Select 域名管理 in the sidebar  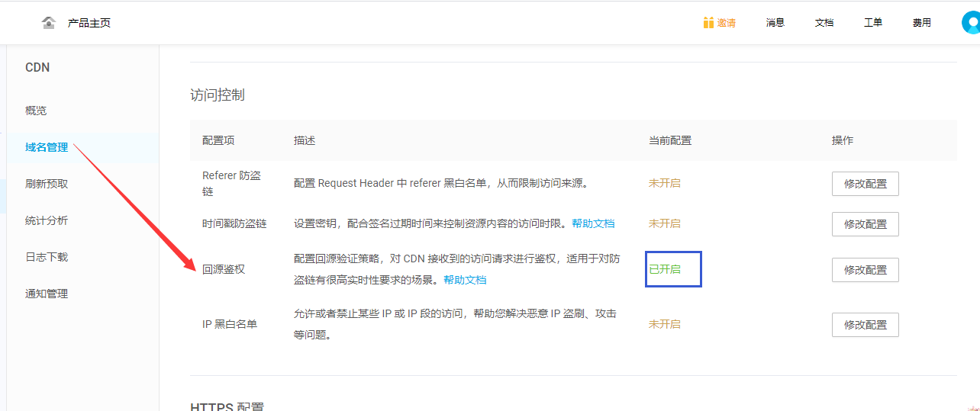(x=47, y=147)
